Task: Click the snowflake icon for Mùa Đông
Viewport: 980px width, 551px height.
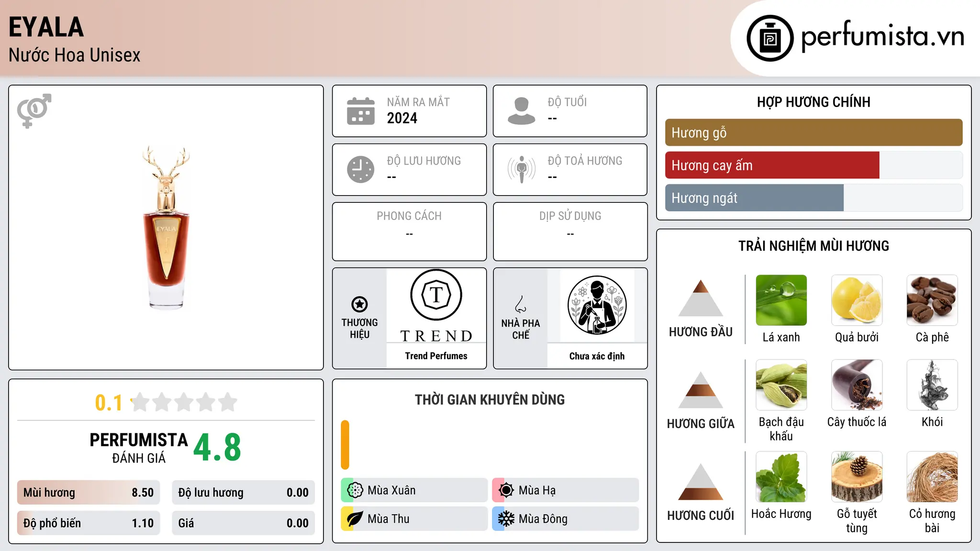Action: coord(506,519)
